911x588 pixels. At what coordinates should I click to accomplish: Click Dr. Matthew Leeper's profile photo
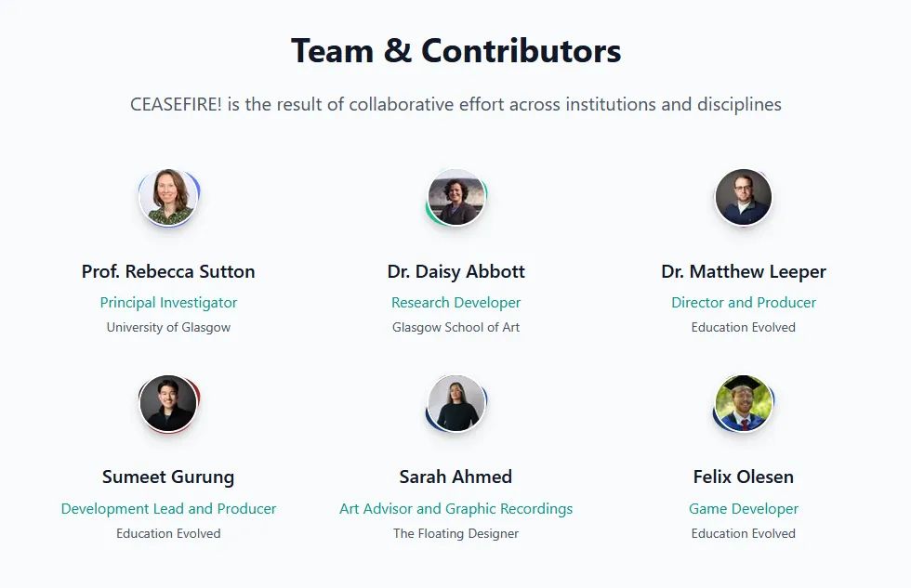[744, 197]
